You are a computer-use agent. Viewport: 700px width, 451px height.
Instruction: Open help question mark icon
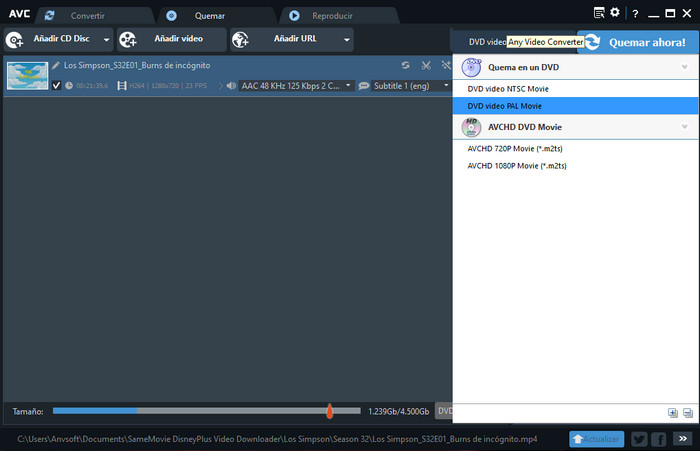[x=635, y=14]
